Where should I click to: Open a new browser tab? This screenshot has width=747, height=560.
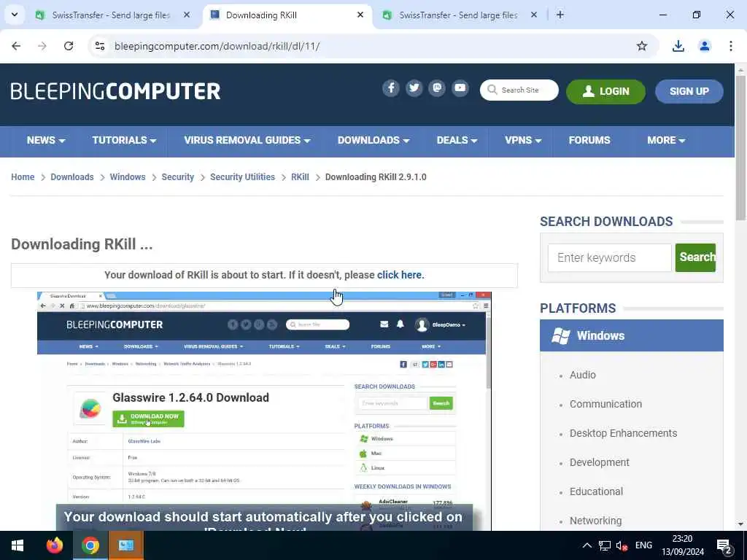coord(560,15)
